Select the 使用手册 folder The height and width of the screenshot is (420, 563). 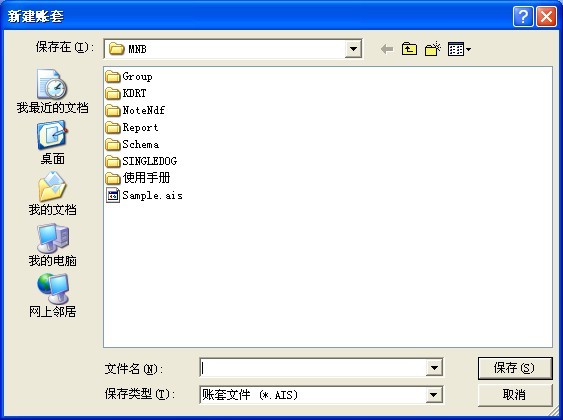(138, 178)
